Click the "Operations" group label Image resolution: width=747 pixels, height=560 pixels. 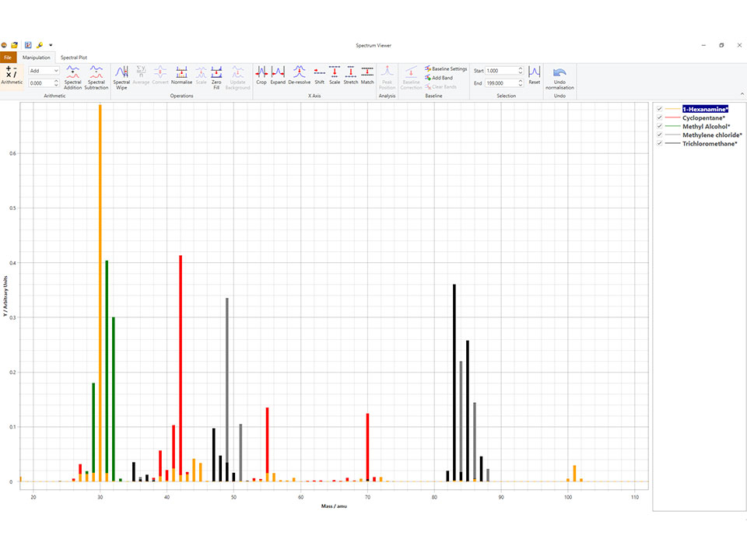181,96
